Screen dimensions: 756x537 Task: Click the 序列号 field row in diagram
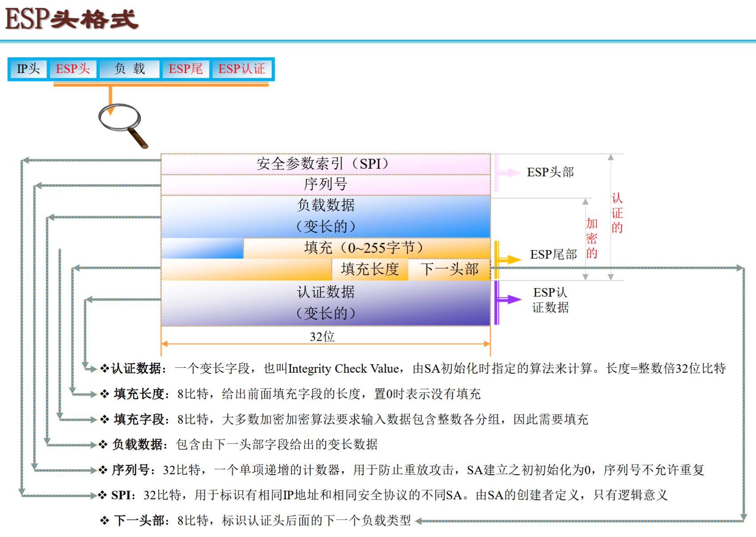pyautogui.click(x=325, y=184)
